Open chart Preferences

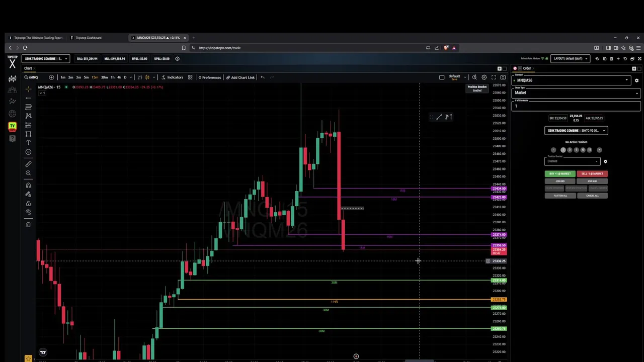coord(209,77)
